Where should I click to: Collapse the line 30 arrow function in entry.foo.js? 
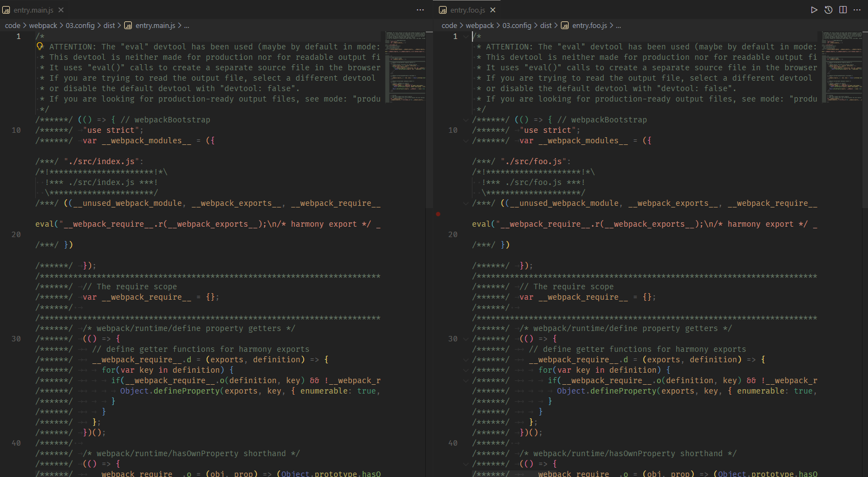click(x=466, y=339)
